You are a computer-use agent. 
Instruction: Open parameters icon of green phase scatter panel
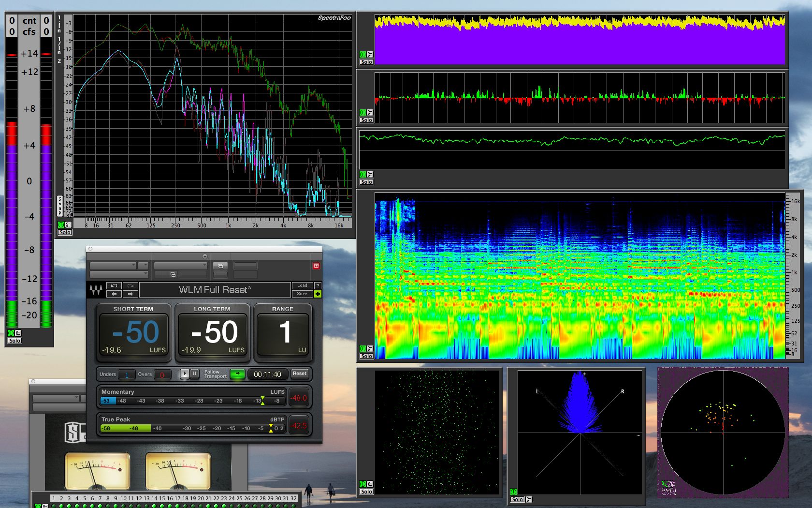tap(370, 484)
